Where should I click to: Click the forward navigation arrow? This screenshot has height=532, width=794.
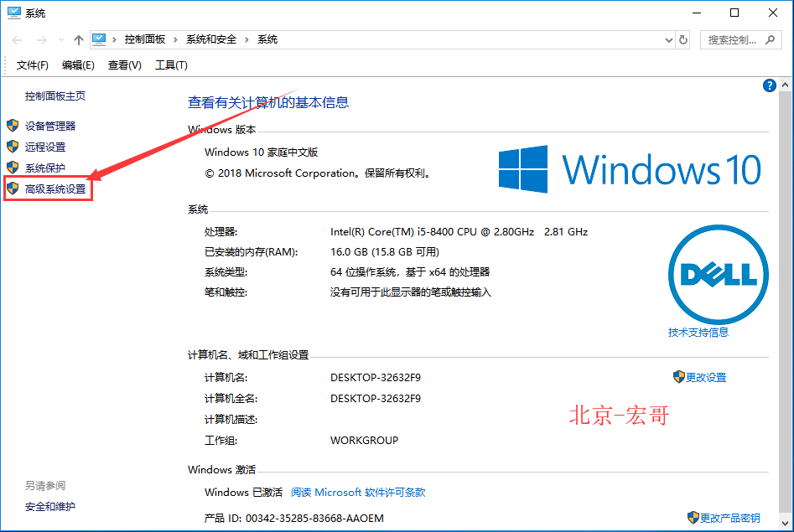(x=42, y=40)
